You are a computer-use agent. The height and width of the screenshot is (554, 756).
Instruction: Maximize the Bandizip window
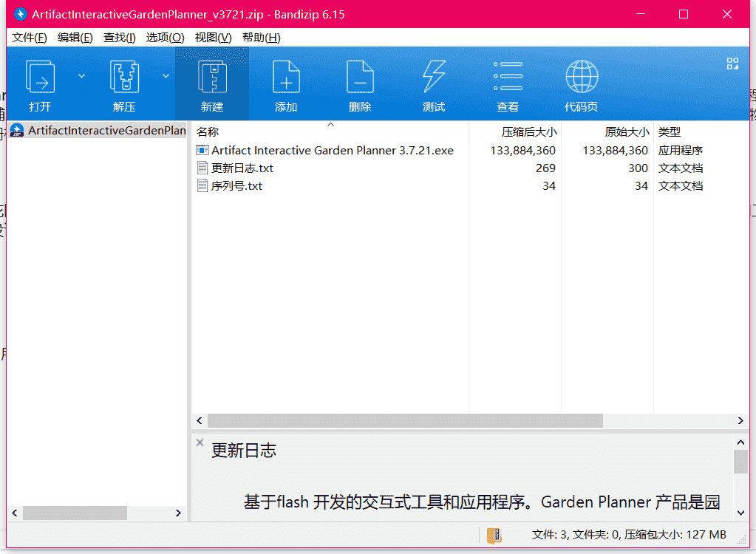683,14
